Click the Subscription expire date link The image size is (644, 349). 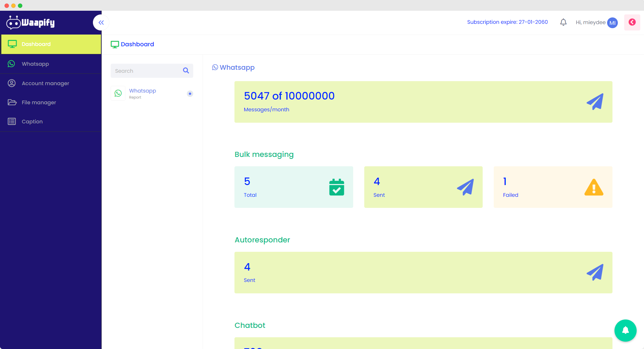click(x=507, y=22)
